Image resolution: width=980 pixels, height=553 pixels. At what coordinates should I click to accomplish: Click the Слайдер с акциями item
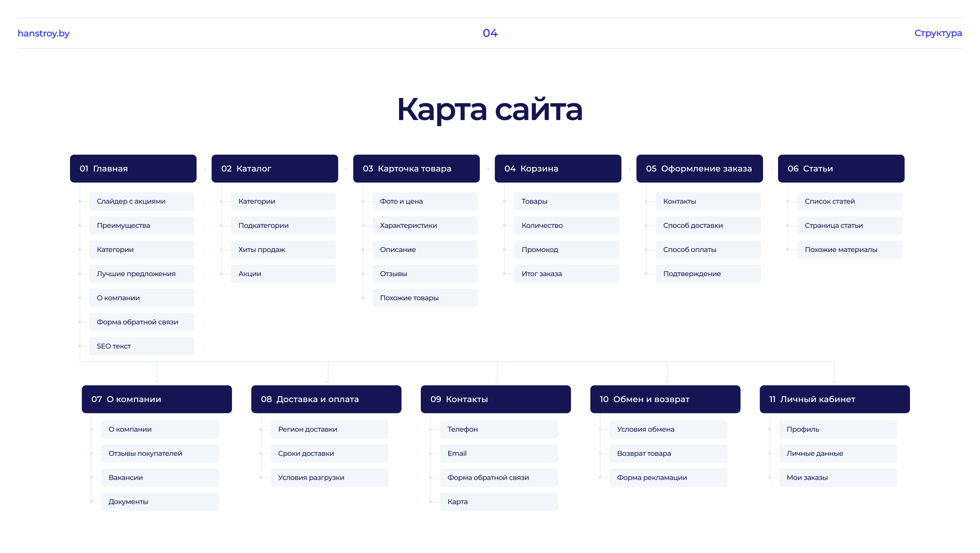(141, 201)
